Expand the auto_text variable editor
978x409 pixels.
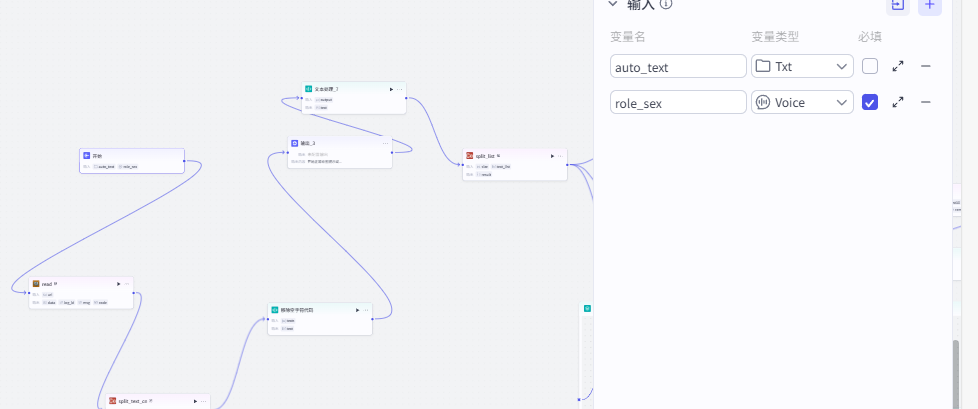(898, 66)
